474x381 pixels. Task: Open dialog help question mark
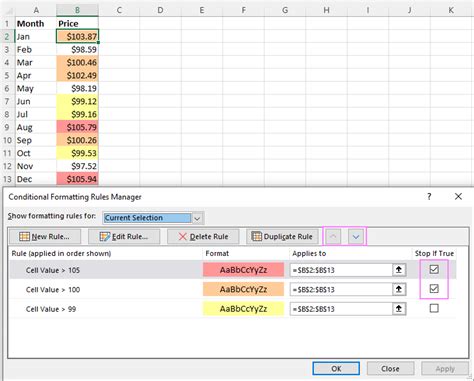tap(429, 197)
